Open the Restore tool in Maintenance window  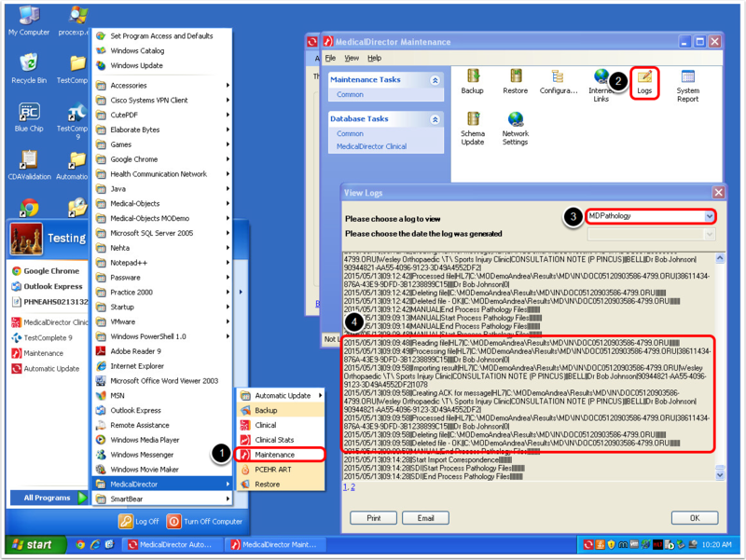coord(516,82)
